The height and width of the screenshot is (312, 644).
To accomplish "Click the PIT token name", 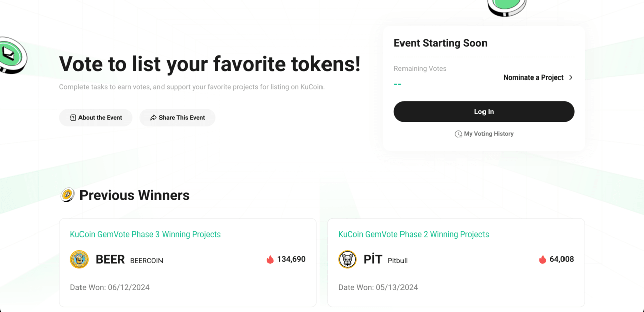I will click(373, 259).
